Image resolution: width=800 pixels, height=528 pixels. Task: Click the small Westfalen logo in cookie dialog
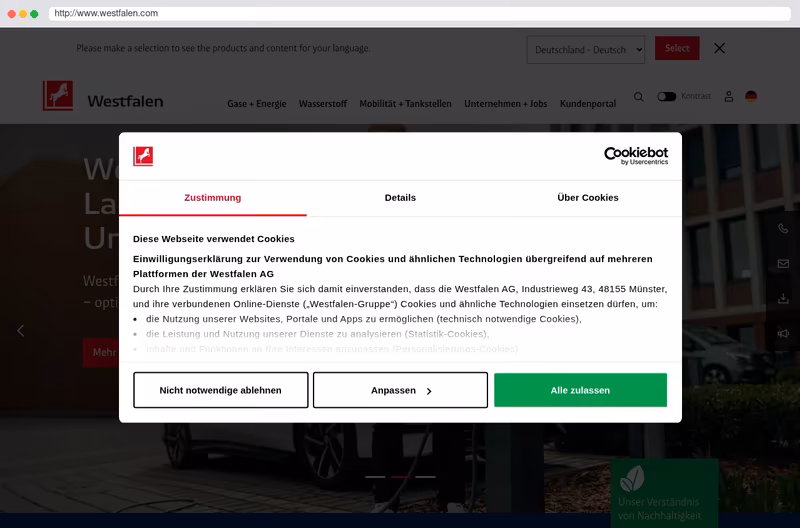[x=143, y=156]
